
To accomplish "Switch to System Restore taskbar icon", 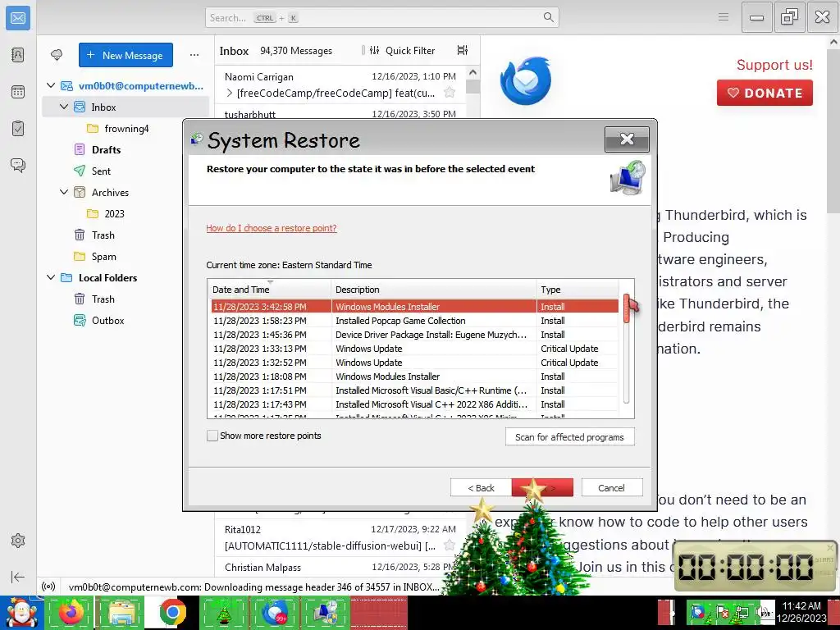I will point(325,613).
